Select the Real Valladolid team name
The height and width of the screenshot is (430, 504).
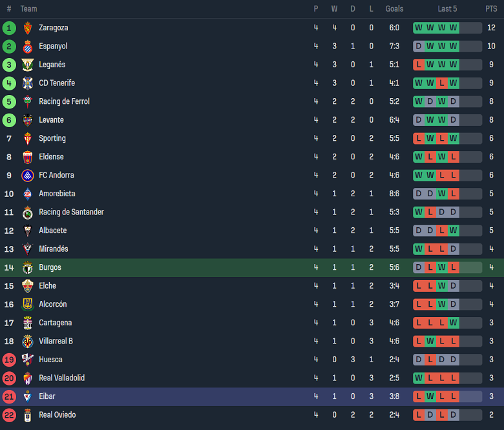pyautogui.click(x=61, y=378)
